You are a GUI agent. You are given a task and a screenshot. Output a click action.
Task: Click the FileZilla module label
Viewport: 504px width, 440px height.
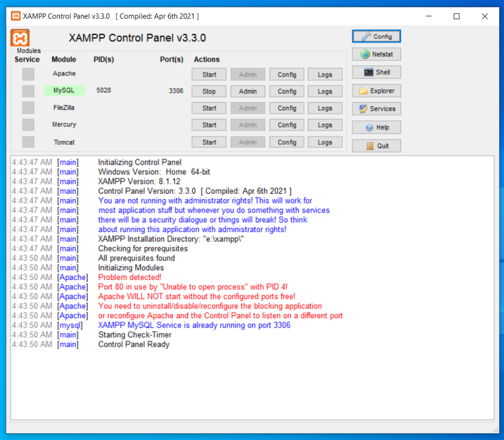click(63, 107)
